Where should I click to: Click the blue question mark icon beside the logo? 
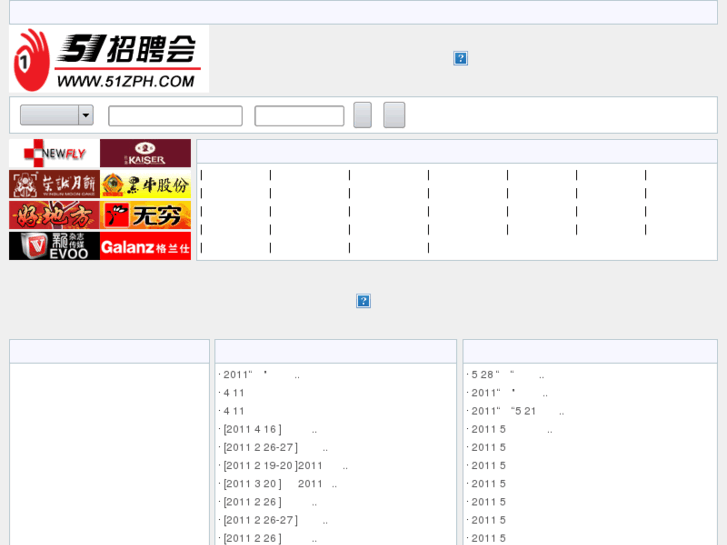pos(460,58)
